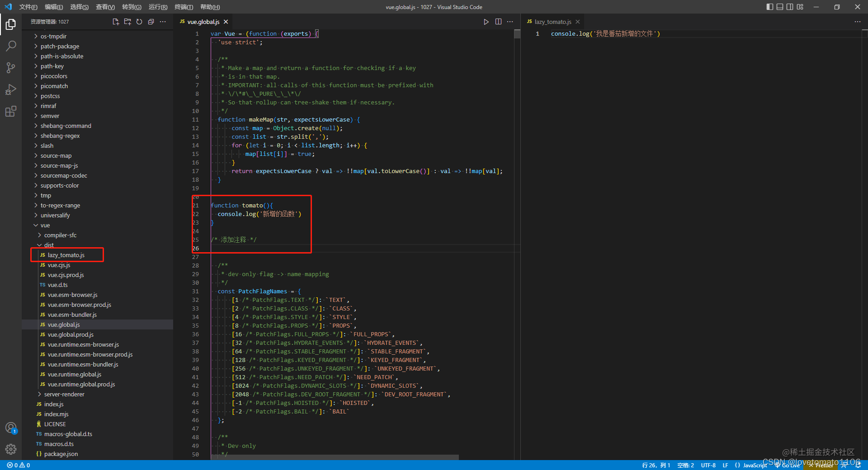Refresh the explorer file tree
The width and height of the screenshot is (868, 470).
139,22
